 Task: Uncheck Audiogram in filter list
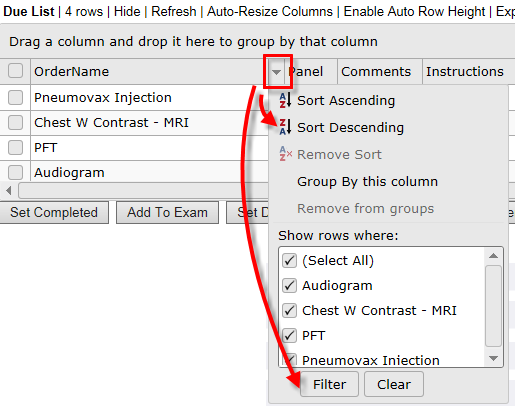[x=289, y=285]
